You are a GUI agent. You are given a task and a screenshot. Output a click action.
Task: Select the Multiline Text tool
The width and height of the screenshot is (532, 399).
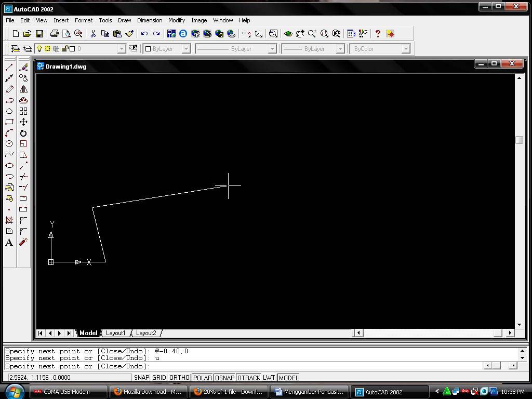[x=9, y=242]
